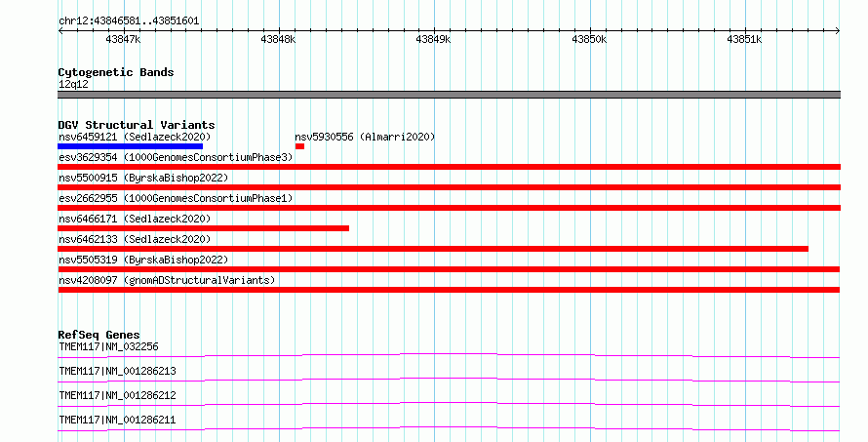
Task: Click the DGV Structural Variants track heading
Action: tap(137, 125)
